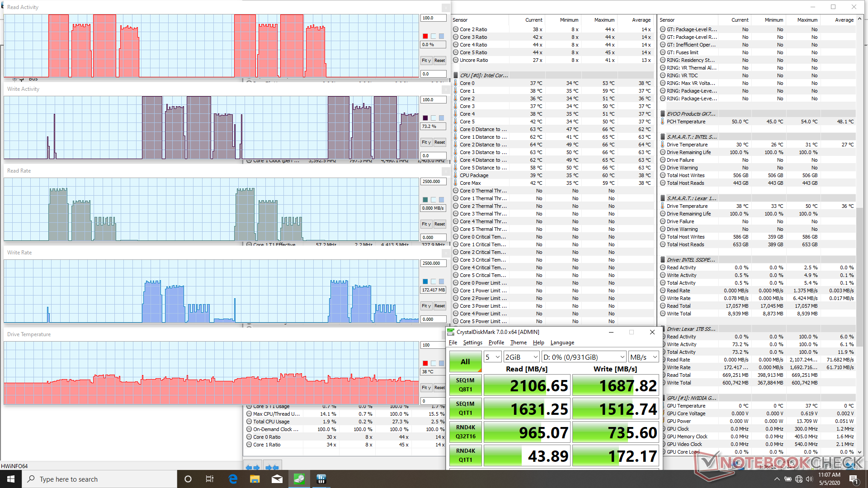Click circle icon beside Uncore Ratio row
The image size is (868, 488).
click(x=456, y=60)
